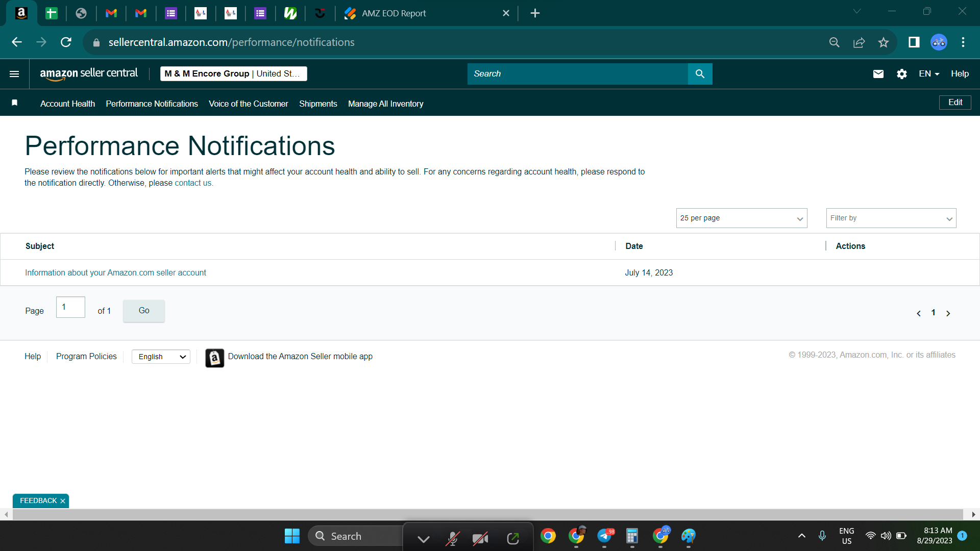Open the Chrome profile avatar
Image resolution: width=980 pixels, height=551 pixels.
coord(939,42)
